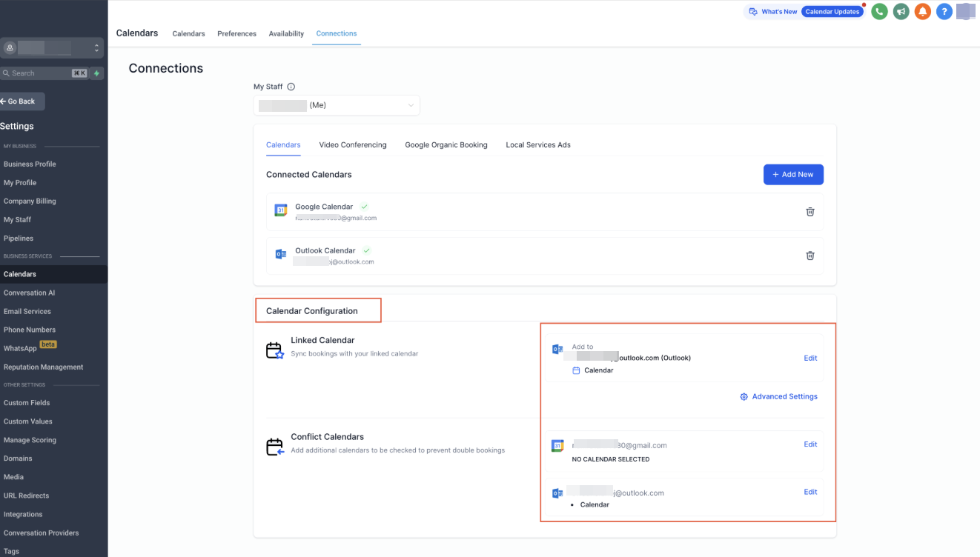Edit the gmail.com conflict calendar
Screen dimensions: 980x557
pos(810,444)
